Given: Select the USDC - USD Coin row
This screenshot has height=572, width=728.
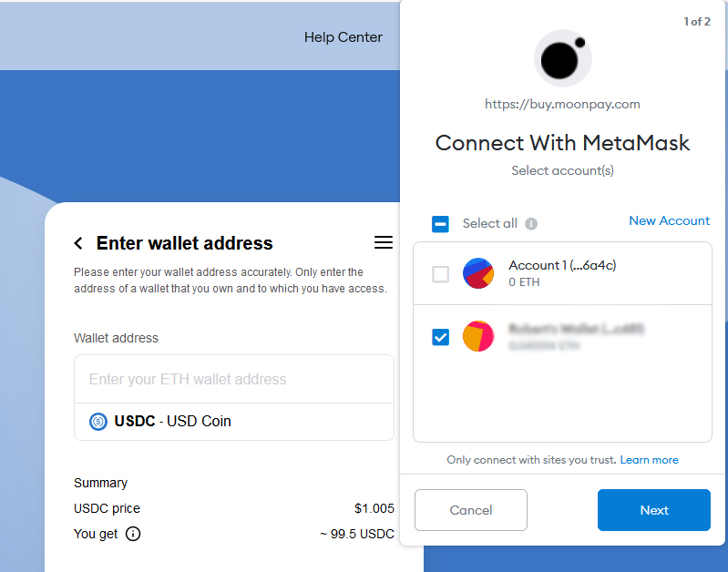Looking at the screenshot, I should click(x=234, y=422).
